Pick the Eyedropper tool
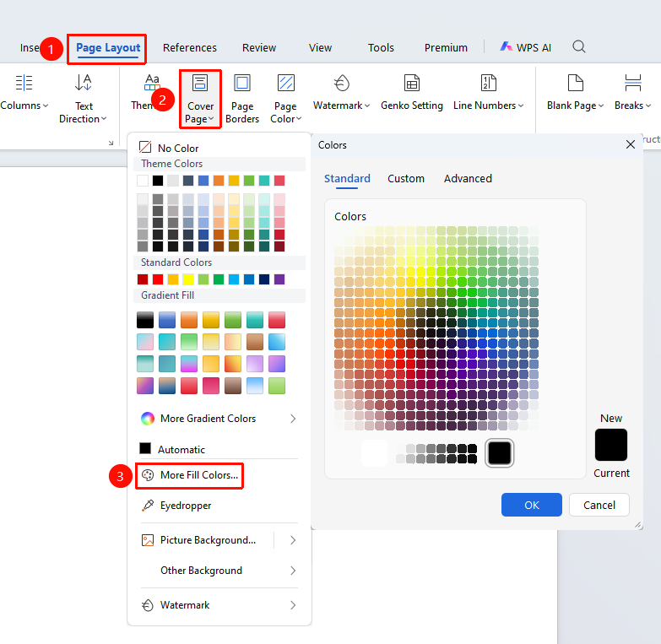Image resolution: width=661 pixels, height=644 pixels. pyautogui.click(x=176, y=505)
